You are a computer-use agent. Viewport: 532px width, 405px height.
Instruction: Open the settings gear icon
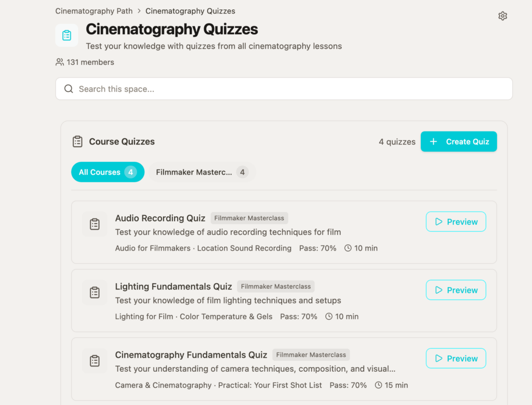502,16
